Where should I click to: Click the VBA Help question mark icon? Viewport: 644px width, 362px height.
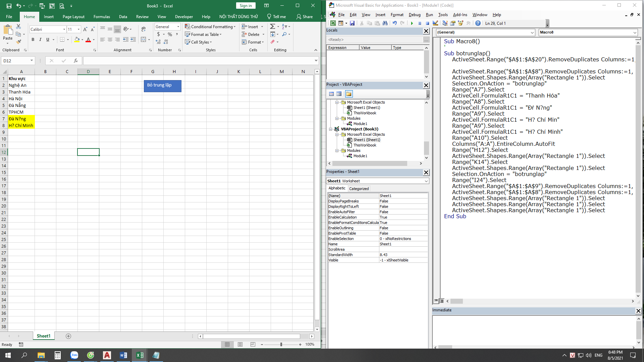(478, 23)
